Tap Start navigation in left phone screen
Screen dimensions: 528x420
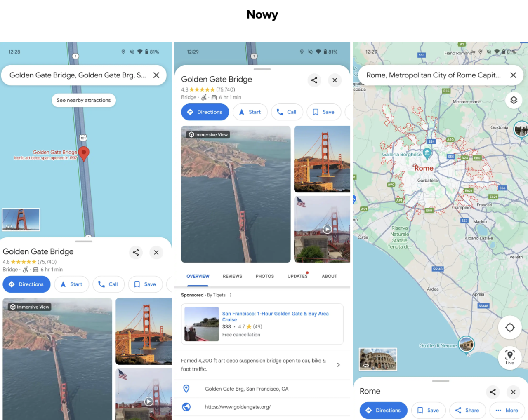pyautogui.click(x=71, y=284)
